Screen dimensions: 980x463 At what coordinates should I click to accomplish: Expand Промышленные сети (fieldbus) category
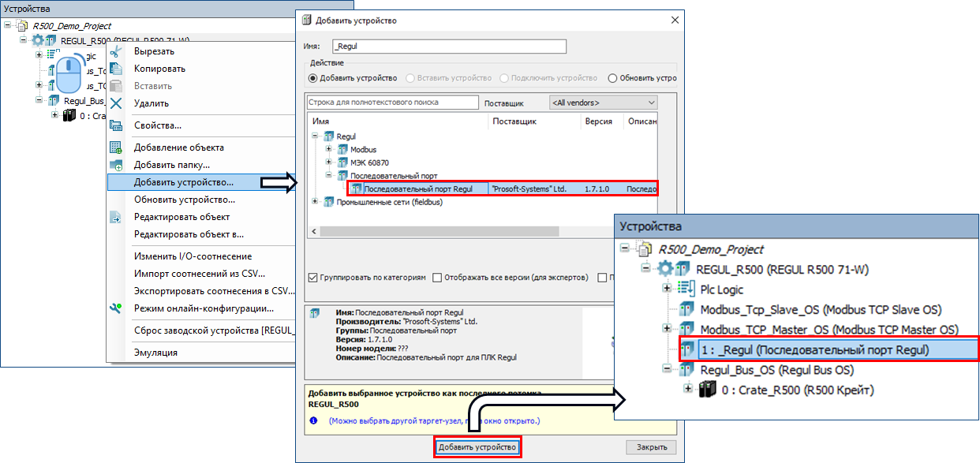[316, 202]
